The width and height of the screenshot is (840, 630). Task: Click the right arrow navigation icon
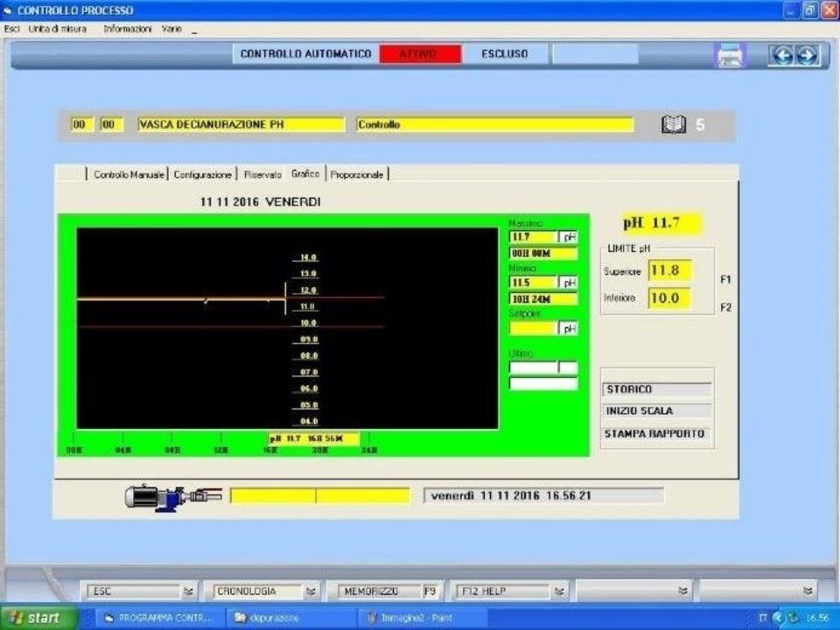coord(806,55)
